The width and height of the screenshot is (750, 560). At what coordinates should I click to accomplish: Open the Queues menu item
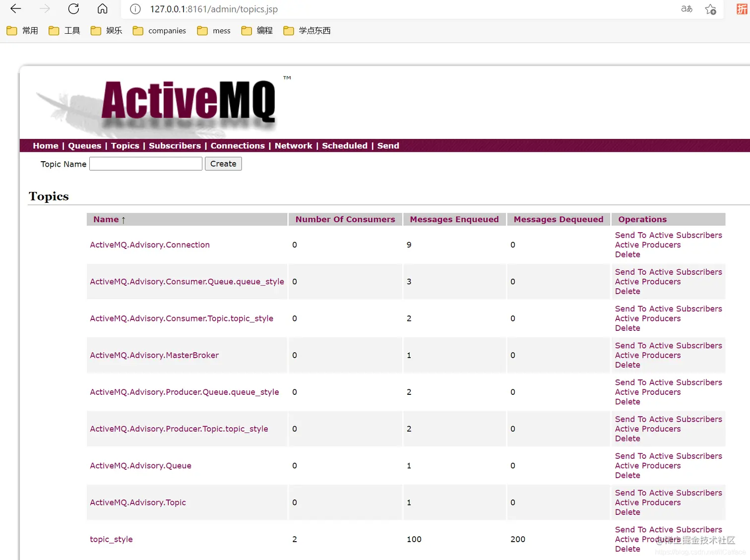(84, 146)
